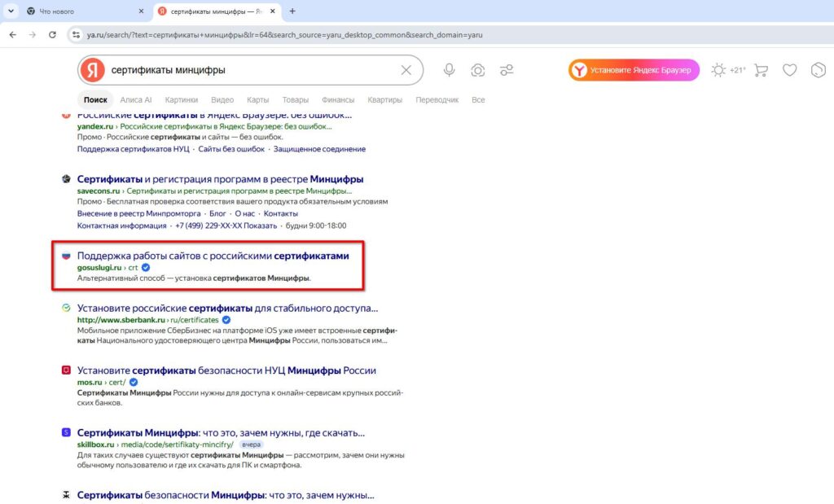Switch to "Финансы" tab
Viewport: 834px width, 504px height.
click(x=338, y=100)
